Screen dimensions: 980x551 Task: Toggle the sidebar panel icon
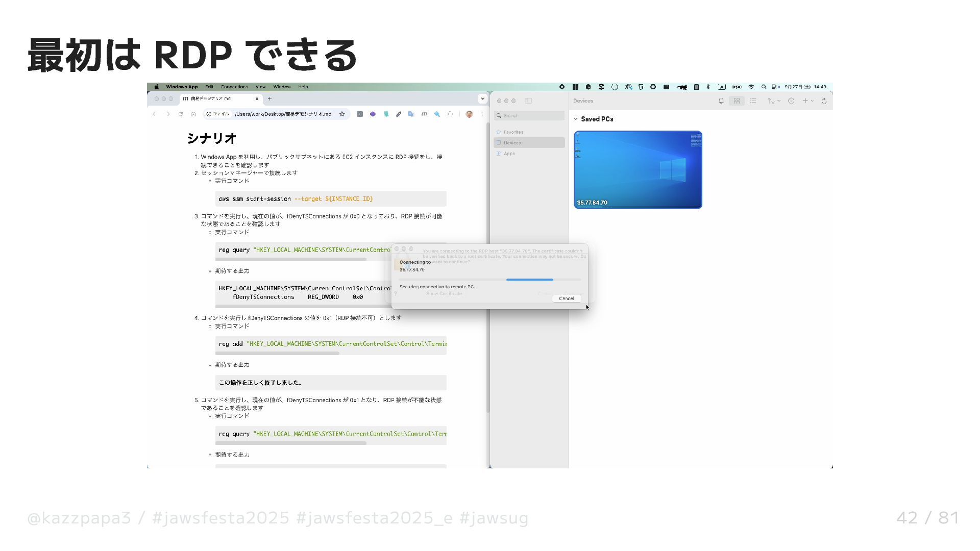(x=529, y=101)
